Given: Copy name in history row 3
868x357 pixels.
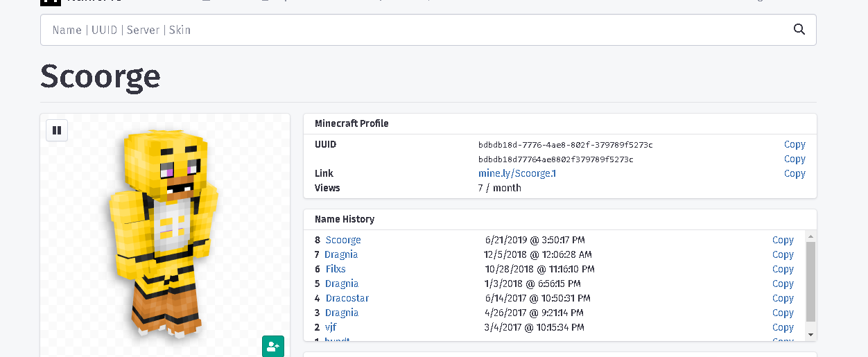Looking at the screenshot, I should point(783,313).
